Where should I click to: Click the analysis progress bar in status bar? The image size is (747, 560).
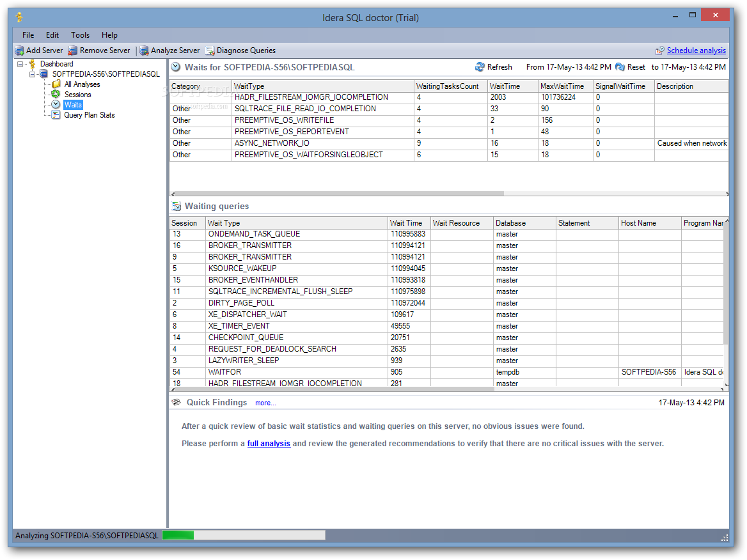point(244,535)
